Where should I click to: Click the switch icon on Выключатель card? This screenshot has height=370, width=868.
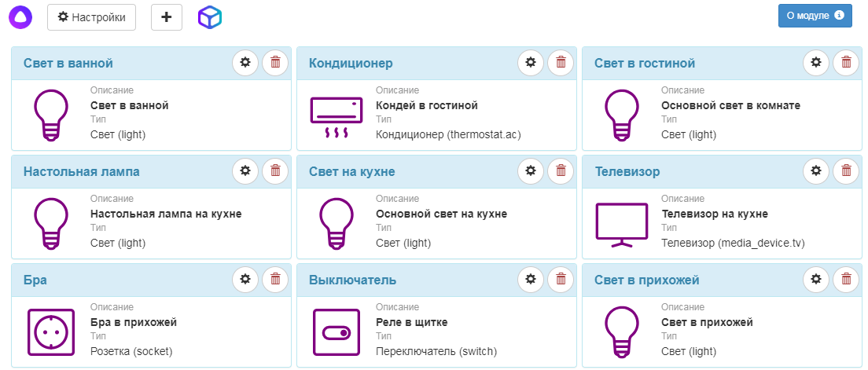(337, 331)
